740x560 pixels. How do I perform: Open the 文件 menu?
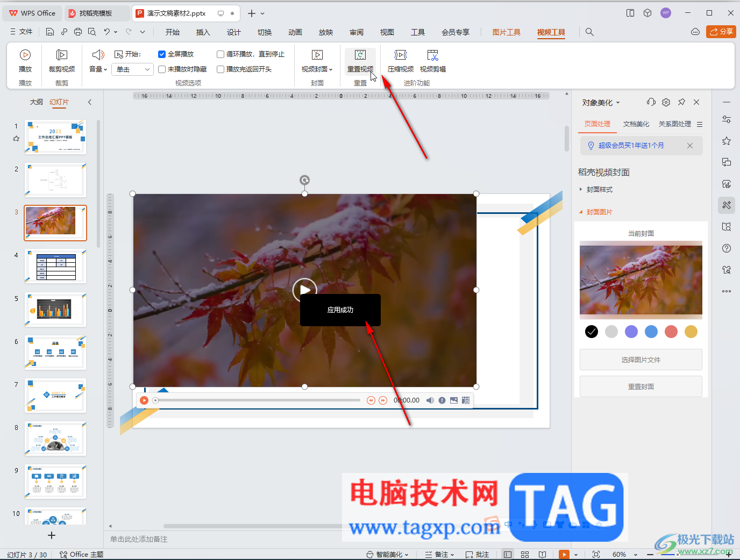tap(22, 32)
